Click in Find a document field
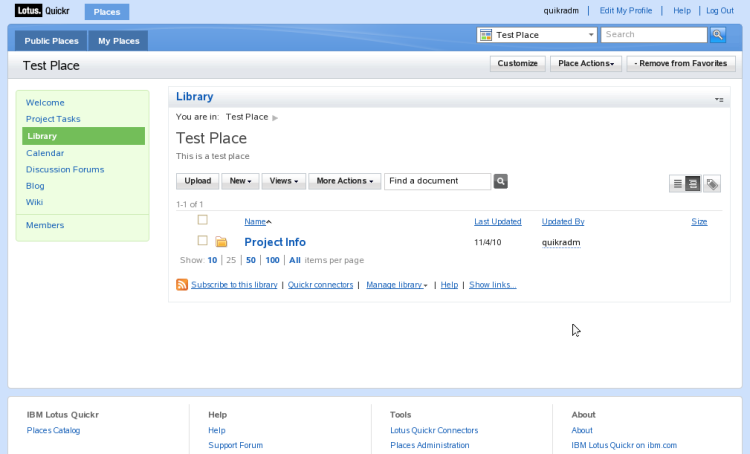The height and width of the screenshot is (454, 750). [438, 181]
